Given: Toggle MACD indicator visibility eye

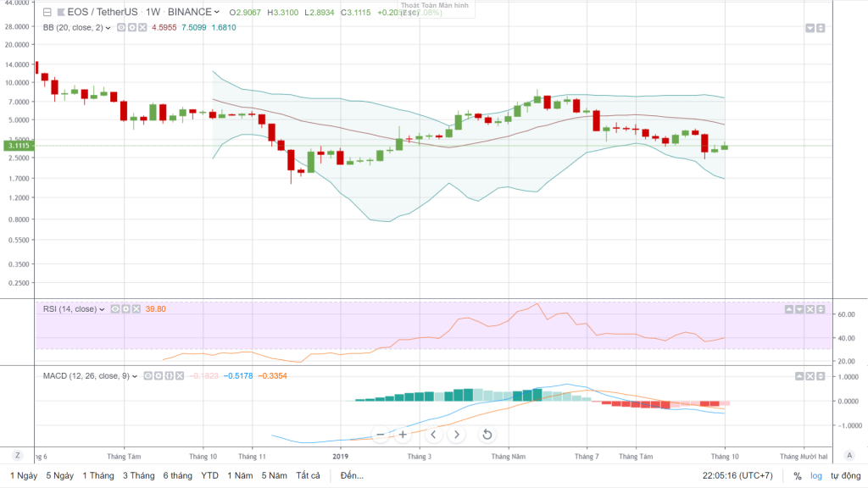Looking at the screenshot, I should [x=147, y=374].
